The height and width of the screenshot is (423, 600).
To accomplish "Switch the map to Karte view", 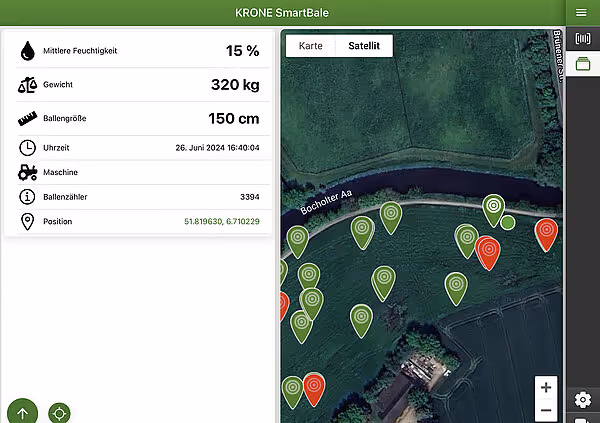I will click(310, 46).
